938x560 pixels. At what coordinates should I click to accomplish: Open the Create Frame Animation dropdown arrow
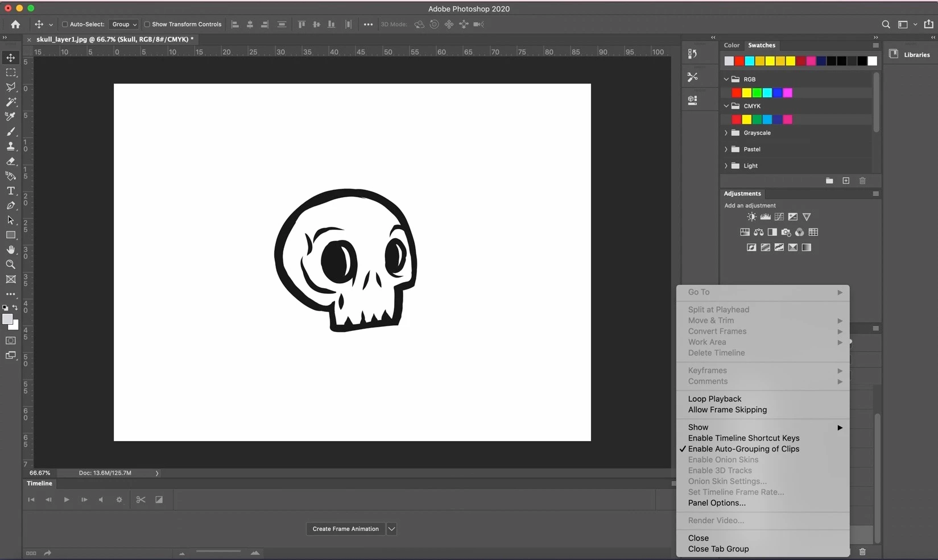point(391,529)
